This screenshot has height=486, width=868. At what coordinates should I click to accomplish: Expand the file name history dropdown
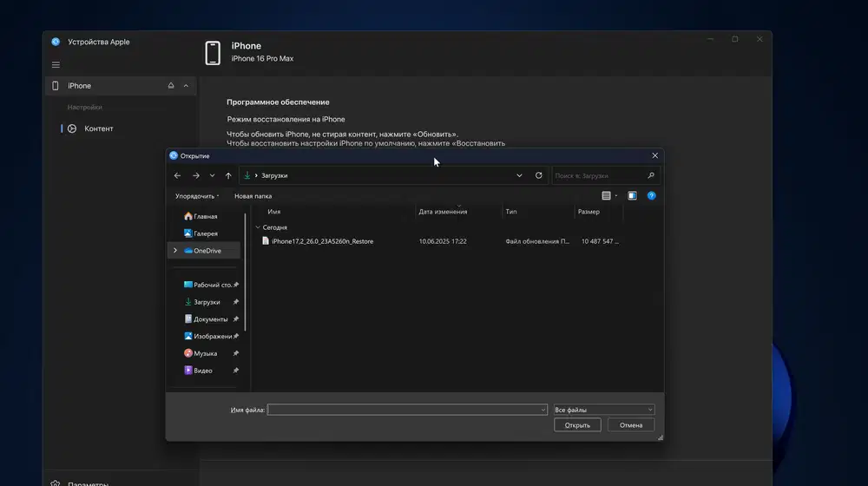(x=542, y=410)
